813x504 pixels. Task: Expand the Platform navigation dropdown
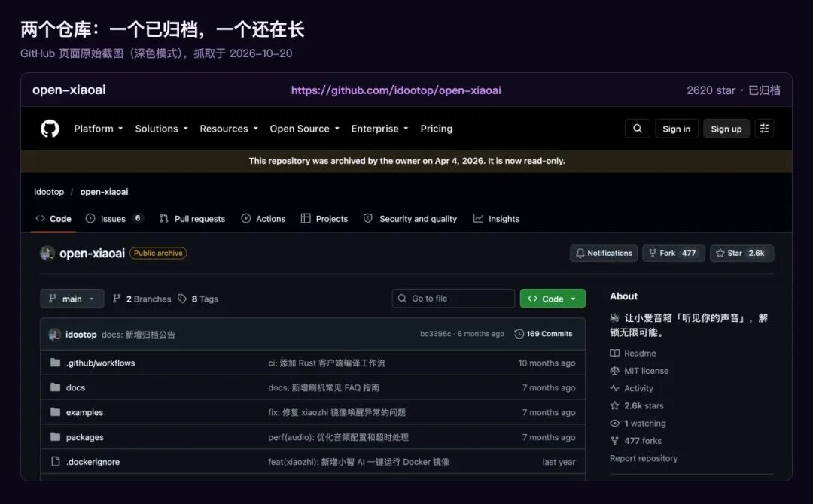pyautogui.click(x=98, y=129)
